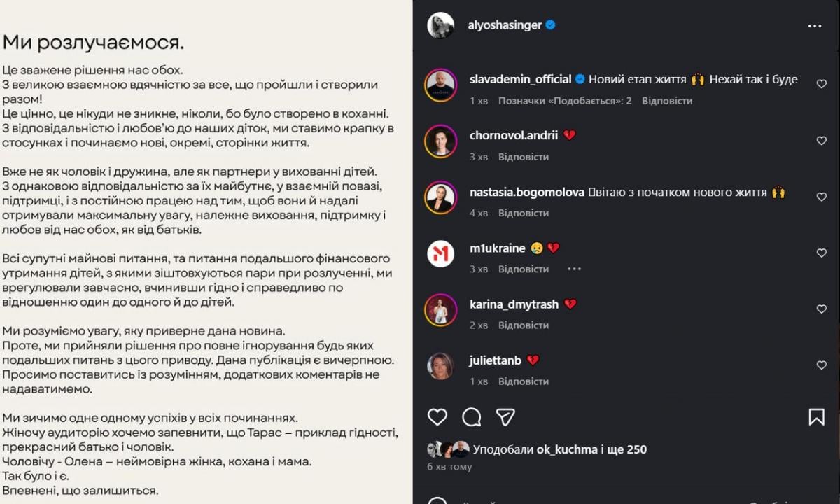Reply to chornovol.andrii's comment
The image size is (840, 504).
click(x=524, y=157)
